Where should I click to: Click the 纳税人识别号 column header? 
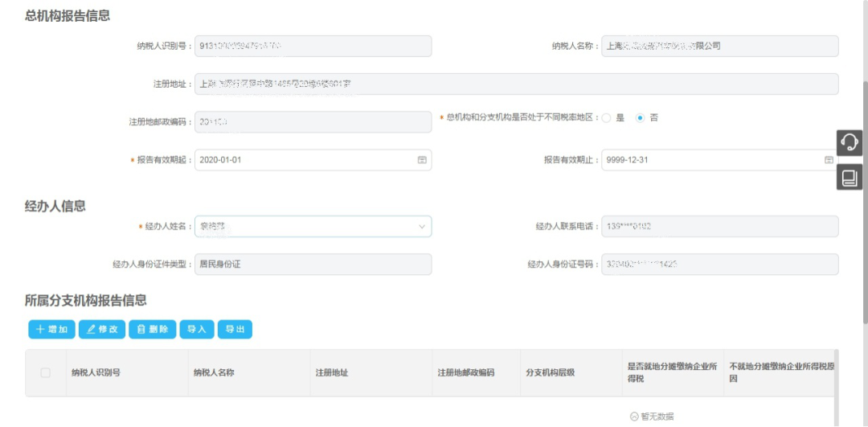[x=96, y=372]
